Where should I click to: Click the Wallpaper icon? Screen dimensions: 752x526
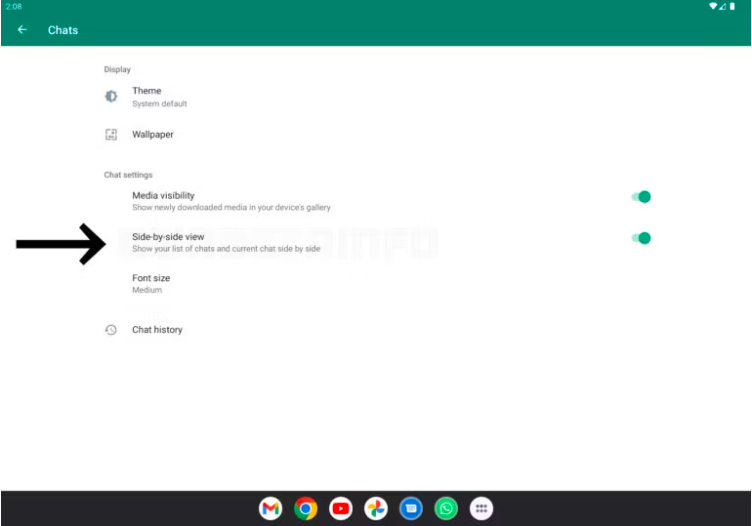pyautogui.click(x=111, y=134)
